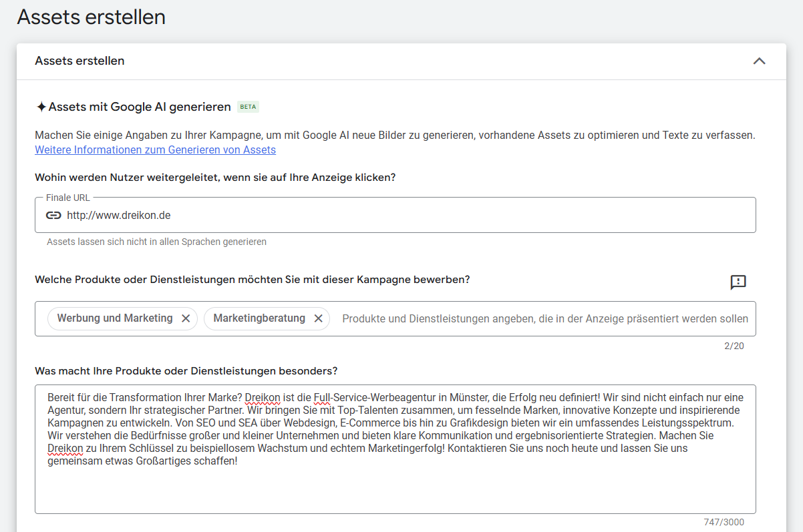Click the BETA badge

coord(248,107)
